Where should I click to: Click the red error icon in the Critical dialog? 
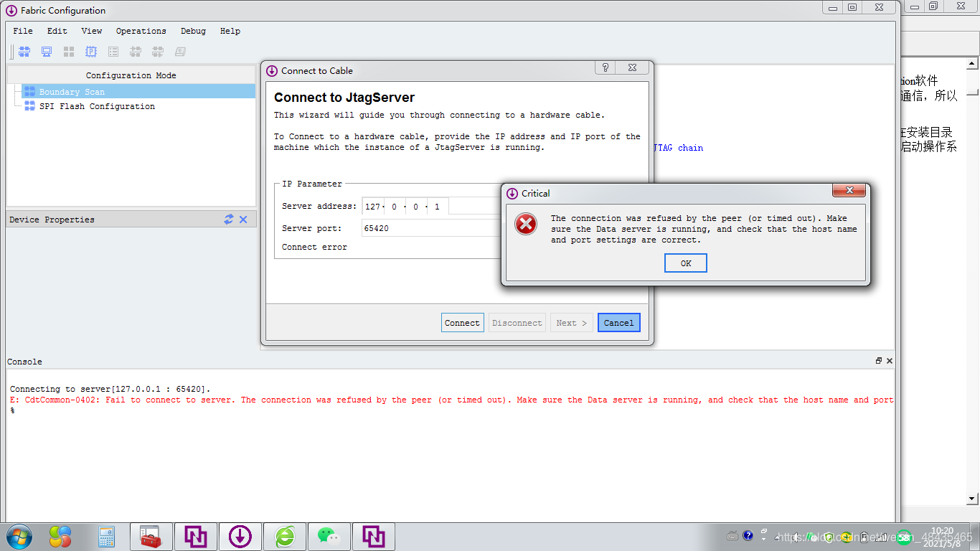tap(526, 224)
